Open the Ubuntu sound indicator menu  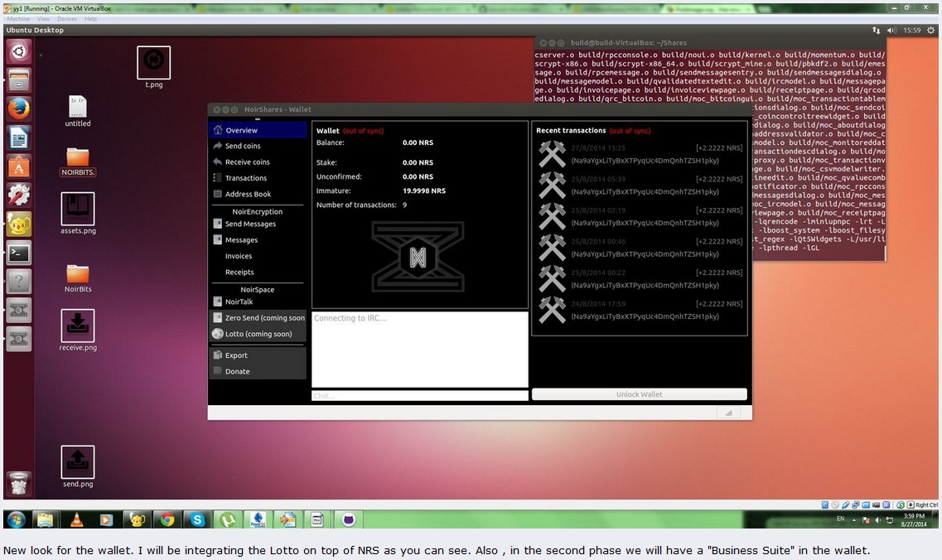point(891,30)
